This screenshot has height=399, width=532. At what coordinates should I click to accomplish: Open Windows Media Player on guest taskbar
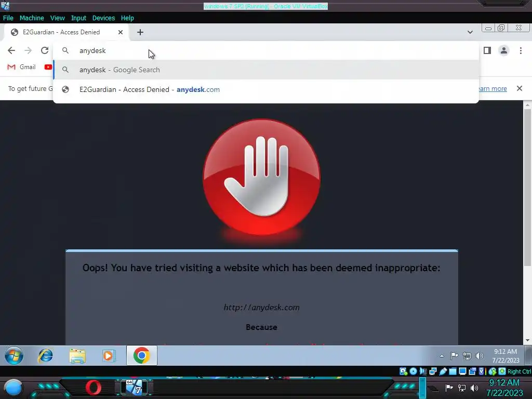(109, 356)
